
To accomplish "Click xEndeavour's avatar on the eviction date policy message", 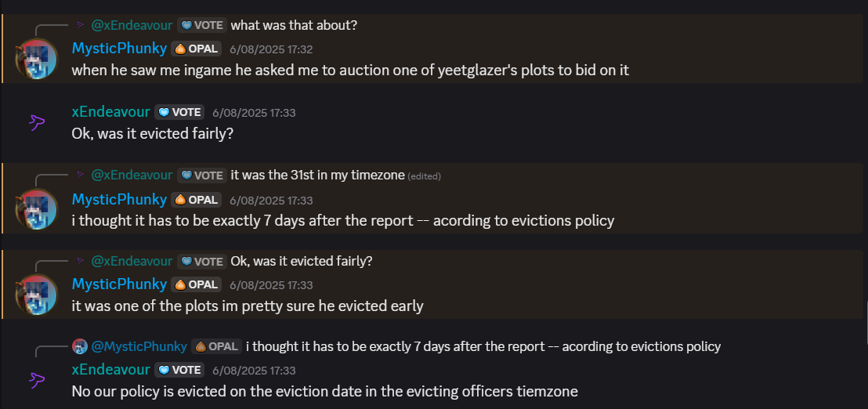I will (36, 380).
